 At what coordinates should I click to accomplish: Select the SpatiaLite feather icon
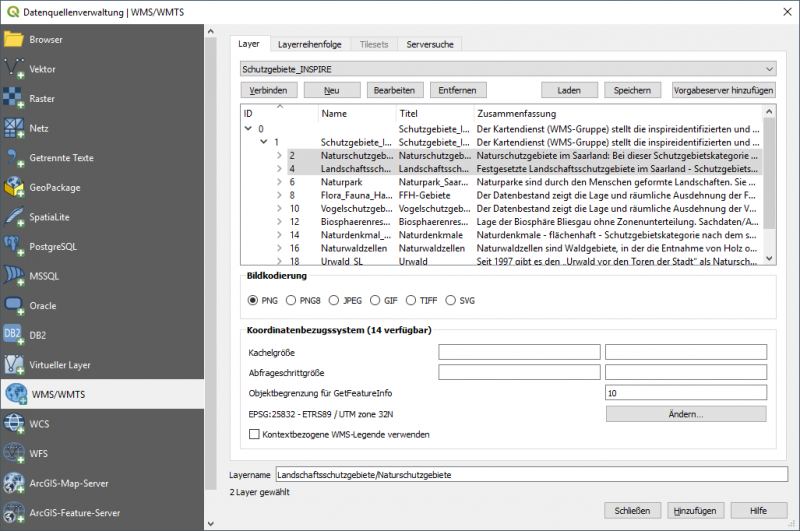pyautogui.click(x=14, y=217)
